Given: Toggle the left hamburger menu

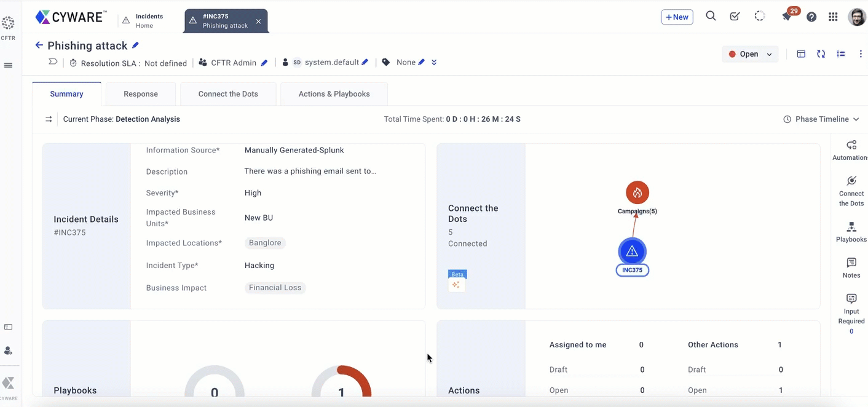Looking at the screenshot, I should tap(9, 65).
